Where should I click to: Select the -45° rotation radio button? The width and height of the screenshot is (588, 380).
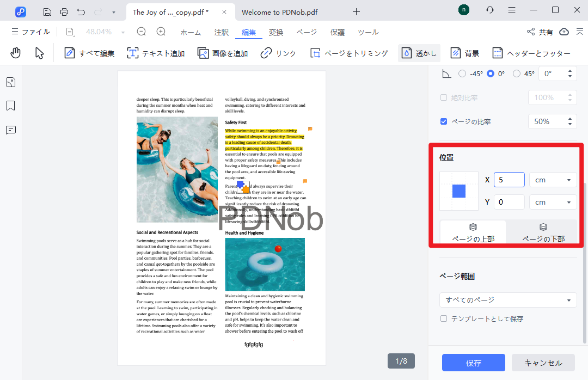coord(462,73)
